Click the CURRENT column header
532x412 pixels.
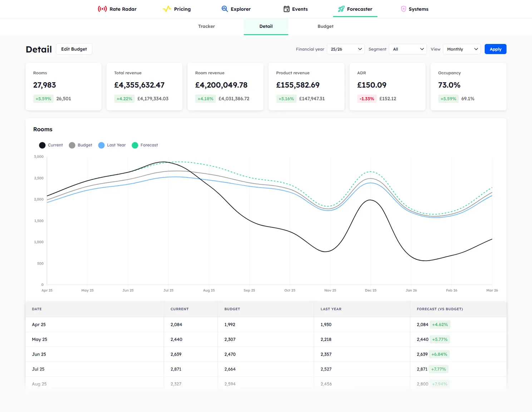179,309
